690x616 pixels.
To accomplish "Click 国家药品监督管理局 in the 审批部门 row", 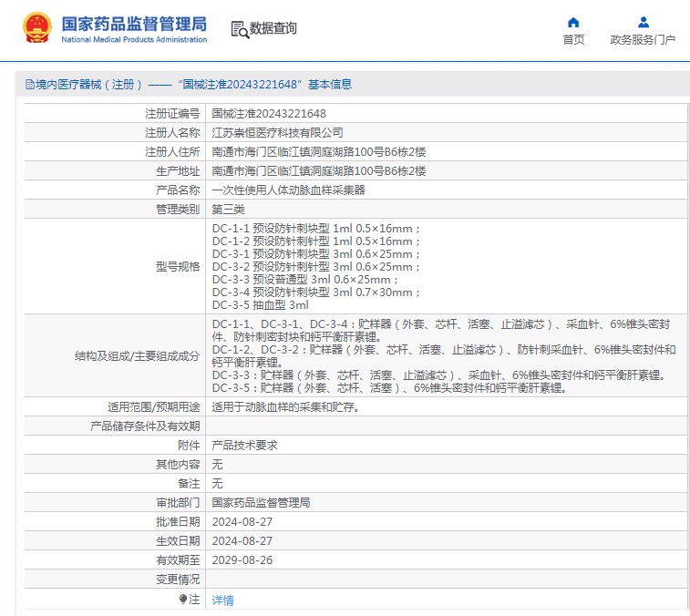I will point(261,503).
